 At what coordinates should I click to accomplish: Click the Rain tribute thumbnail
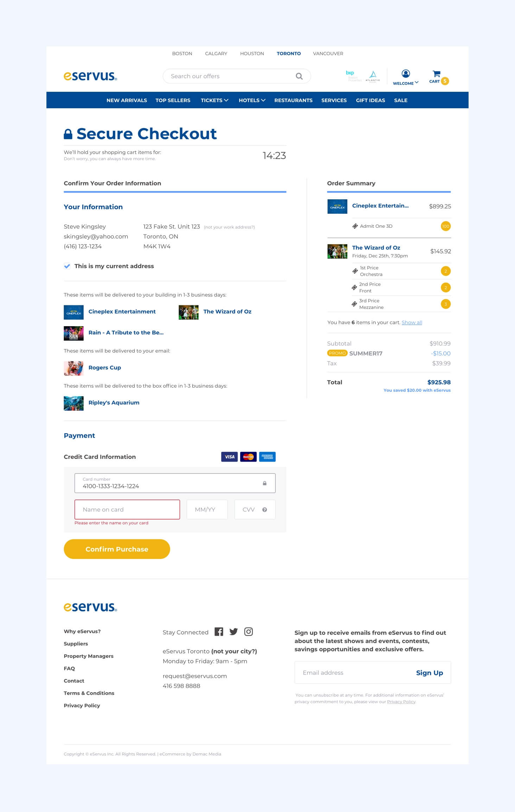[x=74, y=333]
